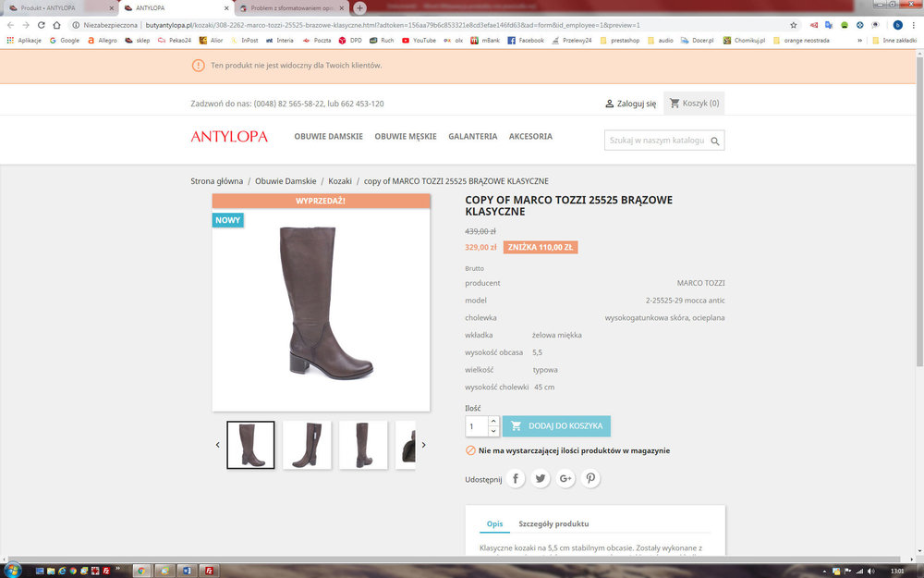
Task: Open the DPD bookmark
Action: coord(350,40)
